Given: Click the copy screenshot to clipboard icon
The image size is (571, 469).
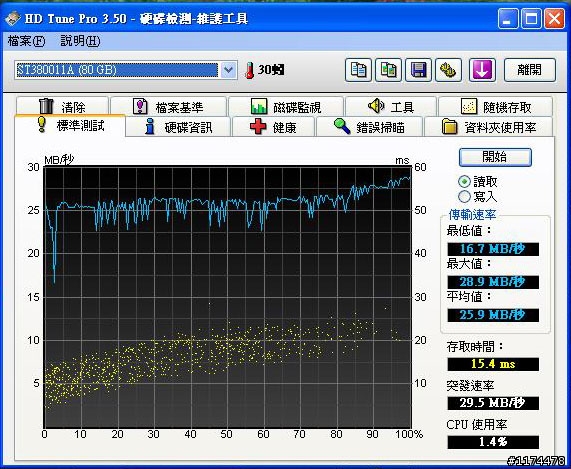Looking at the screenshot, I should [389, 70].
